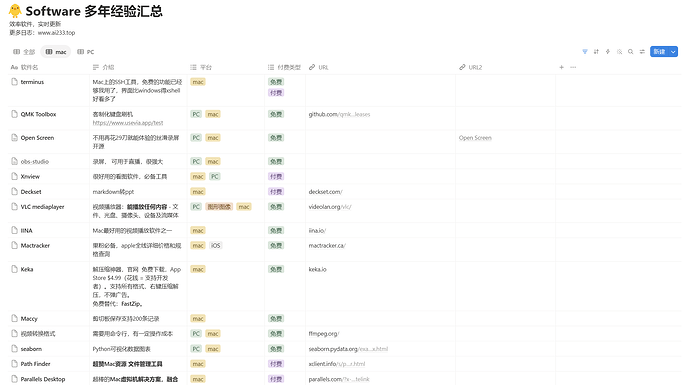
Task: Open the 付费类型 column header menu
Action: pyautogui.click(x=284, y=67)
